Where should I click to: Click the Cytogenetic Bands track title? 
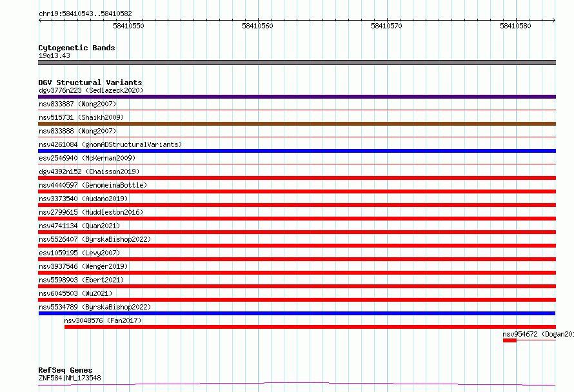(77, 48)
